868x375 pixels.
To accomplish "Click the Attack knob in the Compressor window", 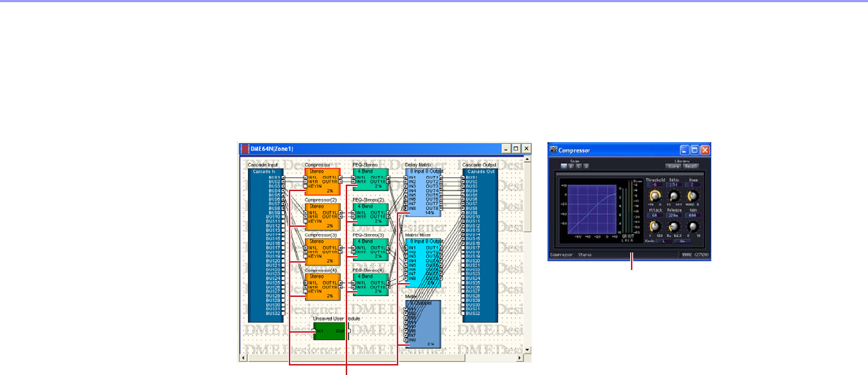I will (655, 227).
